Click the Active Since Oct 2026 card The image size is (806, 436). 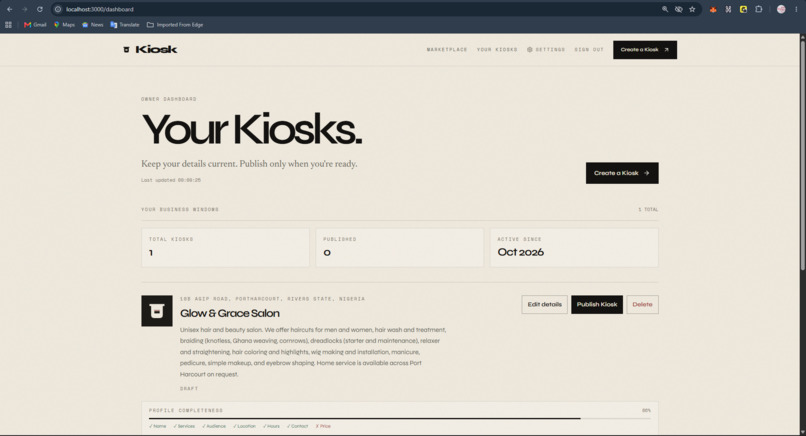(574, 248)
